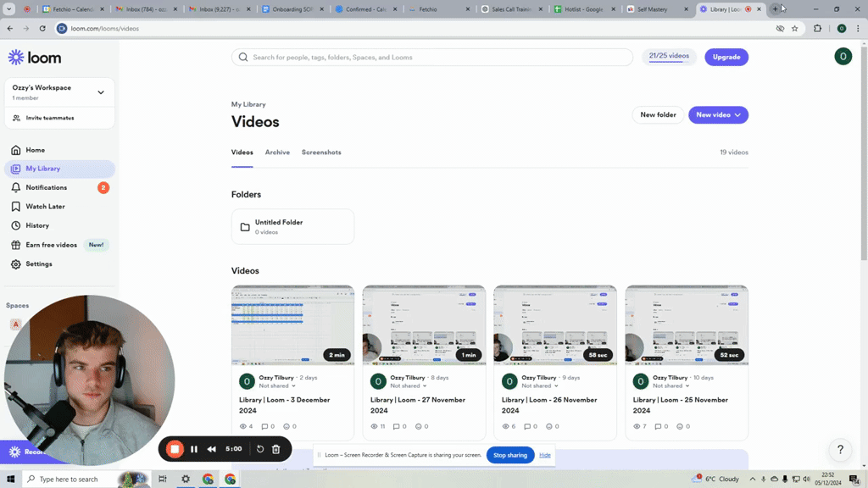Click Stop sharing button

509,455
